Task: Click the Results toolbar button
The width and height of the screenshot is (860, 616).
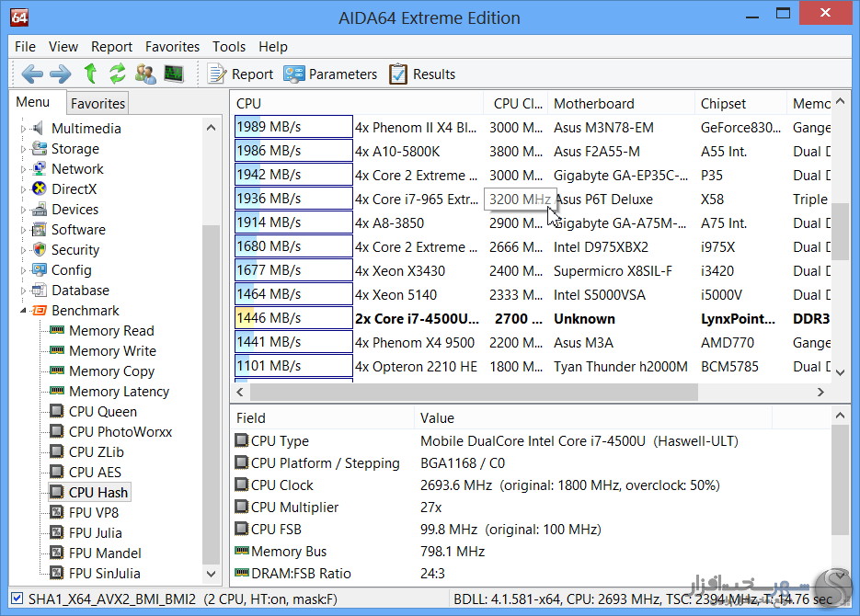Action: click(422, 74)
